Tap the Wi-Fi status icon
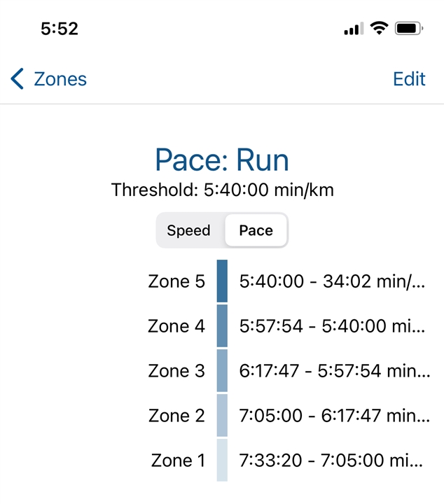This screenshot has width=444, height=504. (x=380, y=28)
